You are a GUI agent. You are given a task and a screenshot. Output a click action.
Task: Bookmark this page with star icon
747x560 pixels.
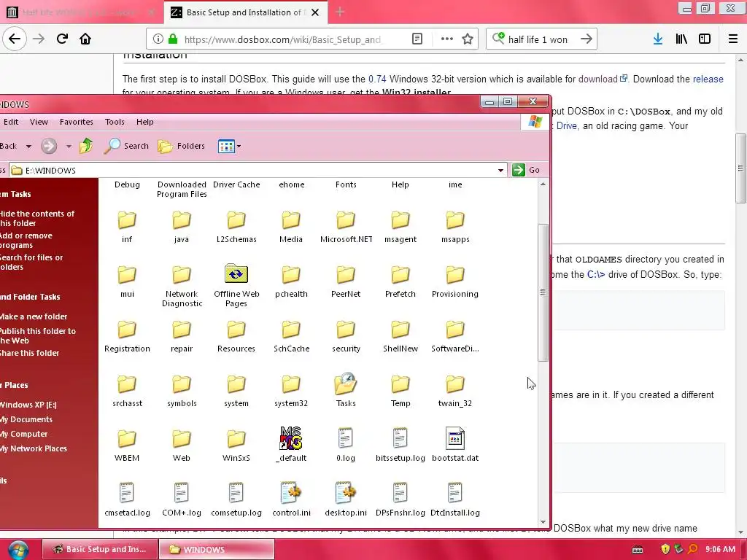(x=468, y=39)
